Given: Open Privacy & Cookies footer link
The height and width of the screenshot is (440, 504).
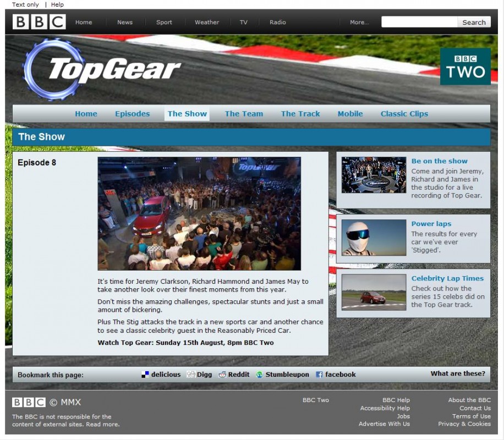Looking at the screenshot, I should [464, 424].
